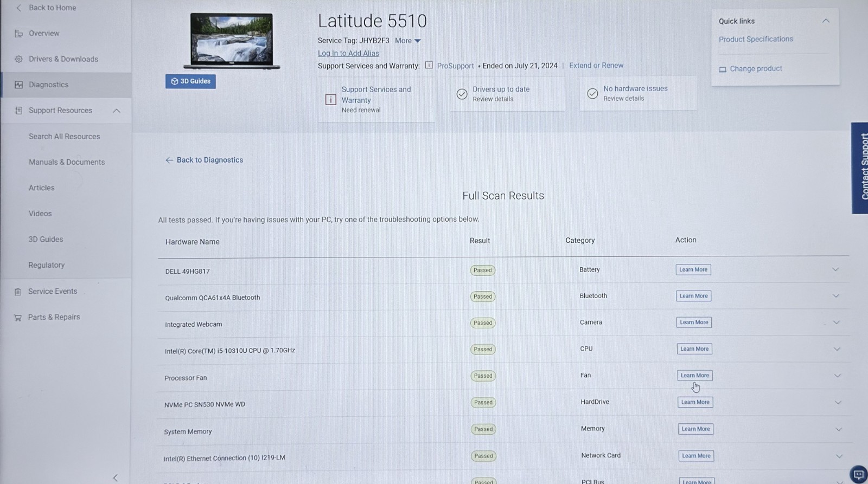Screen dimensions: 868x484
Task: Go Back to Diagnostics
Action: pyautogui.click(x=204, y=160)
